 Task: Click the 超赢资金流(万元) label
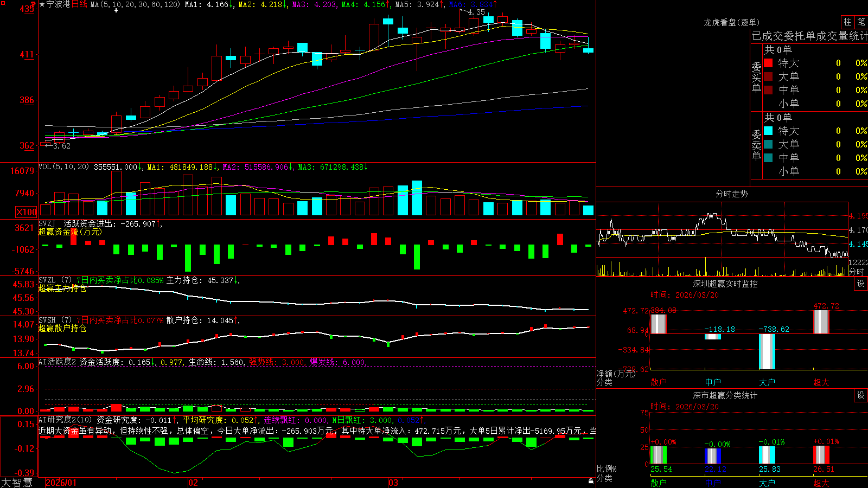(x=69, y=232)
